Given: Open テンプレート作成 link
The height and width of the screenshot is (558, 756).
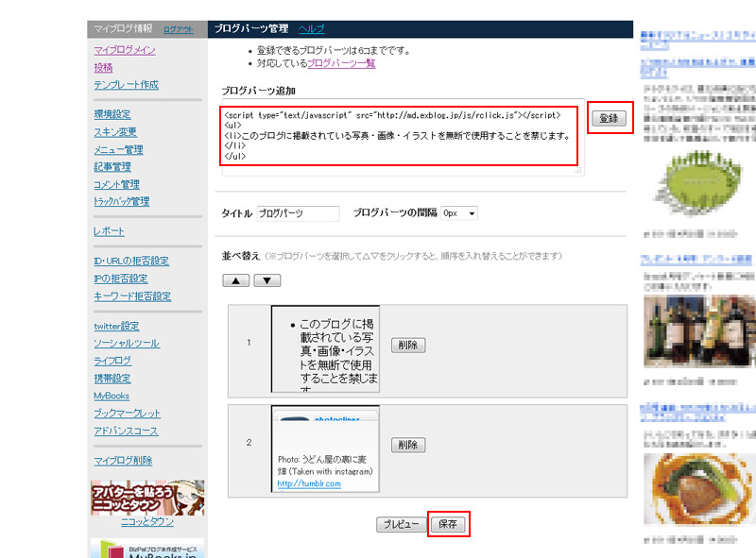Looking at the screenshot, I should pos(126,85).
